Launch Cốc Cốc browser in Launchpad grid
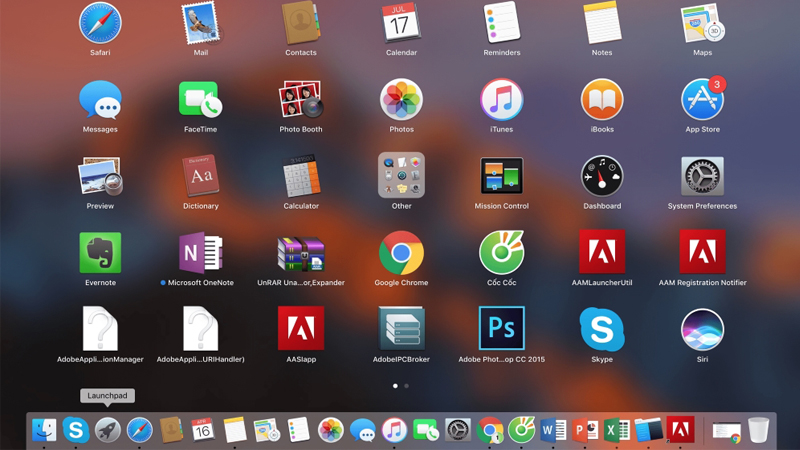800x450 pixels. point(502,253)
